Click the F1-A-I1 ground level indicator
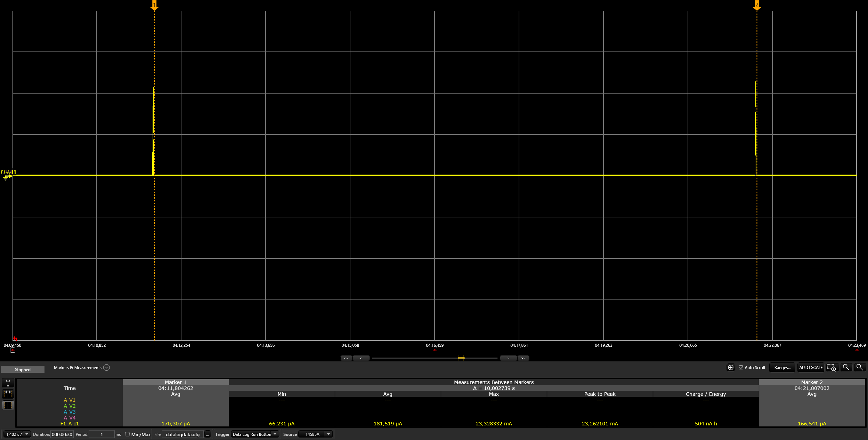The height and width of the screenshot is (440, 868). [7, 177]
